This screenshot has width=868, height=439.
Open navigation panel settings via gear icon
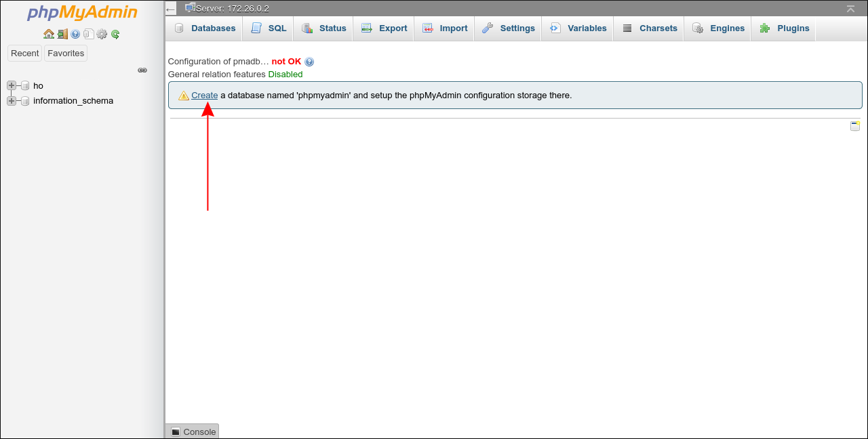[x=102, y=33]
